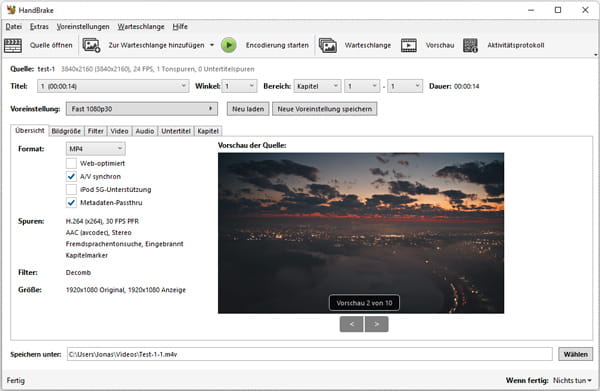
Task: Open the end chapter dropdown
Action: (405, 86)
